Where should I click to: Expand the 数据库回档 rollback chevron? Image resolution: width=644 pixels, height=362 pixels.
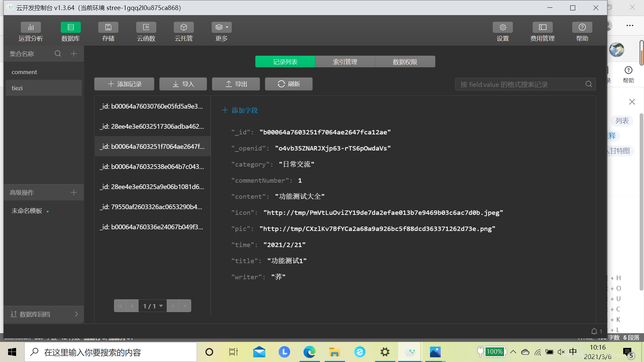[x=76, y=314]
